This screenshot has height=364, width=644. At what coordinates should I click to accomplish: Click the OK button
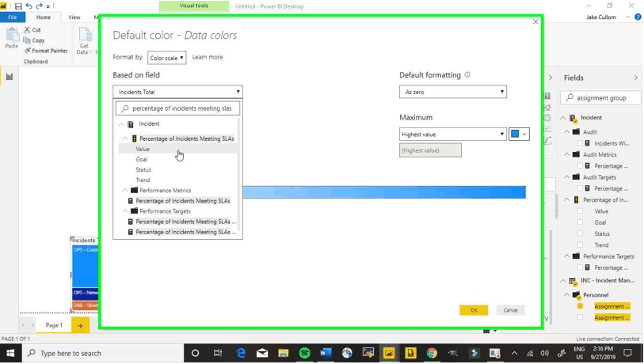tap(474, 310)
